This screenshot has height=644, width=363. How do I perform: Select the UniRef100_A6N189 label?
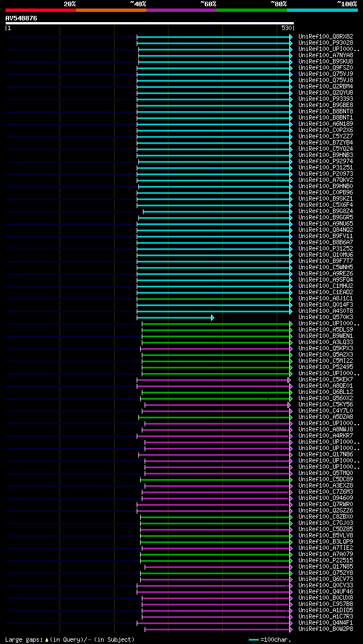[326, 124]
